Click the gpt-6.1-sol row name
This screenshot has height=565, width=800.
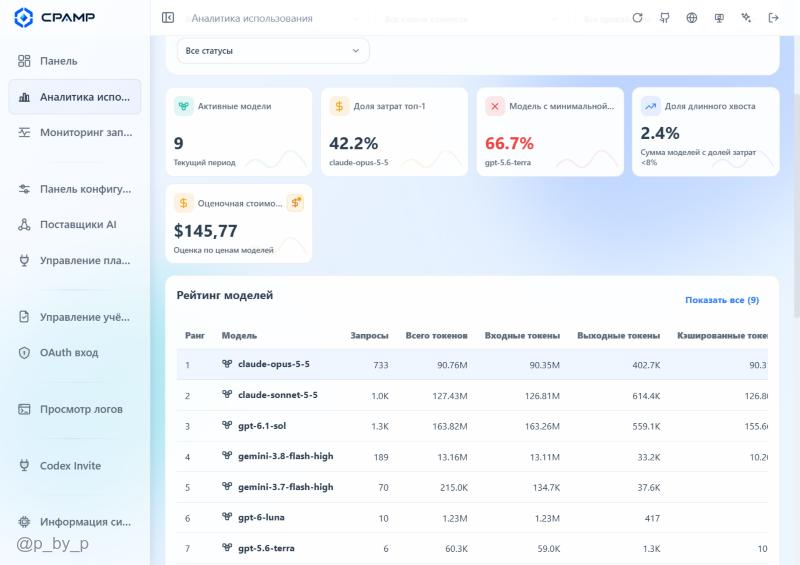pyautogui.click(x=262, y=426)
